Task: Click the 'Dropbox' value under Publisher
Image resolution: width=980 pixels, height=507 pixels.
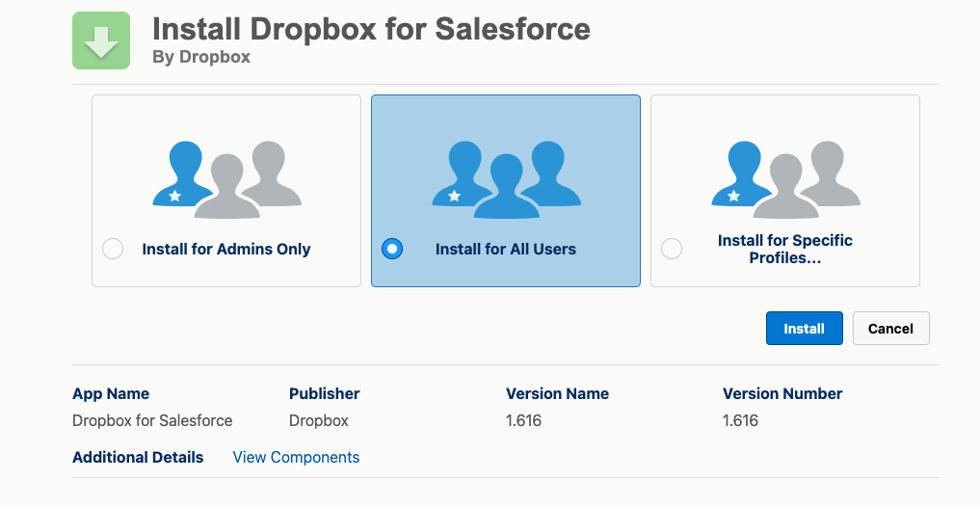Action: [x=319, y=420]
